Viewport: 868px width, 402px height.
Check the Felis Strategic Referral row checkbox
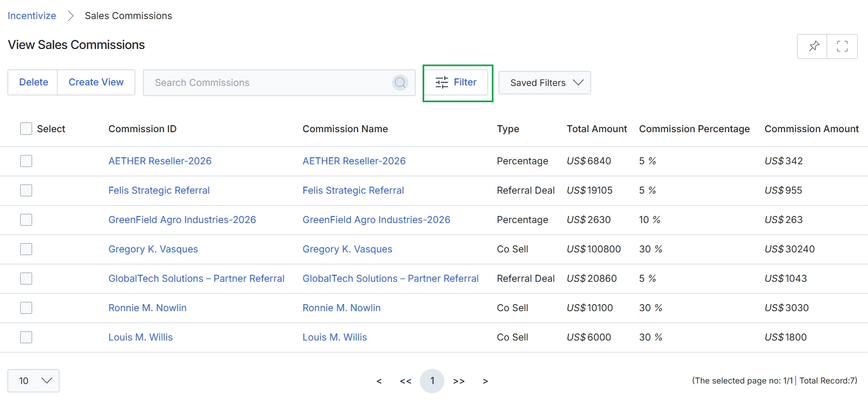click(x=26, y=190)
